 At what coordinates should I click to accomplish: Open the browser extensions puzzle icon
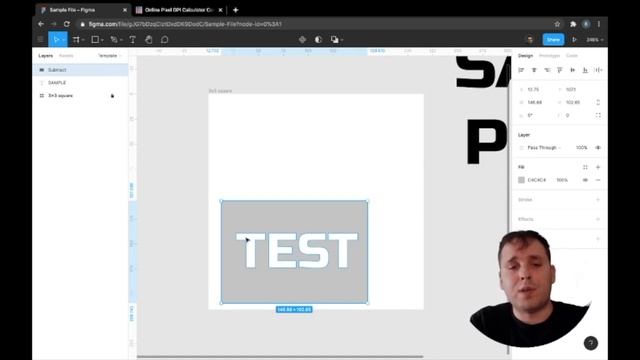(x=573, y=24)
